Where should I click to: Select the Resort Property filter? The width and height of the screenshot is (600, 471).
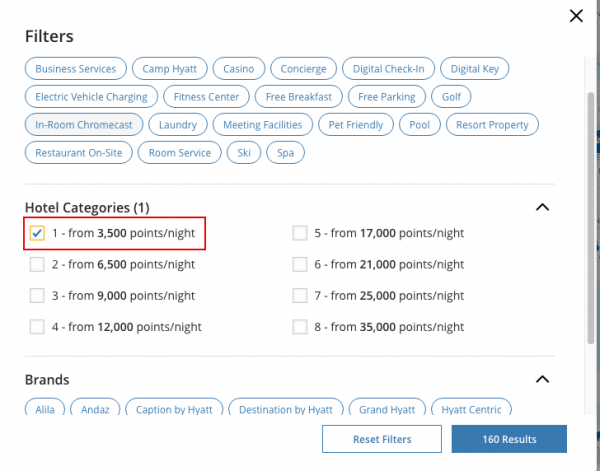point(492,125)
